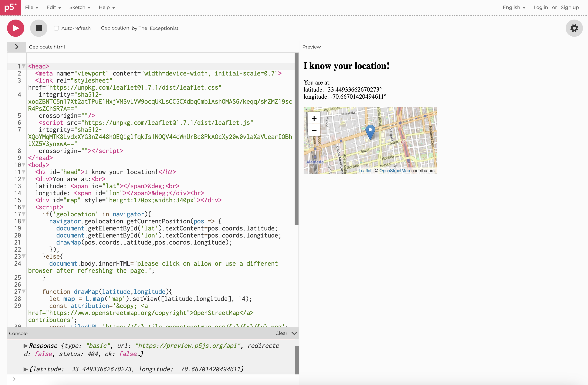Enable the Auto-refresh checkbox
This screenshot has width=588, height=385.
tap(56, 28)
